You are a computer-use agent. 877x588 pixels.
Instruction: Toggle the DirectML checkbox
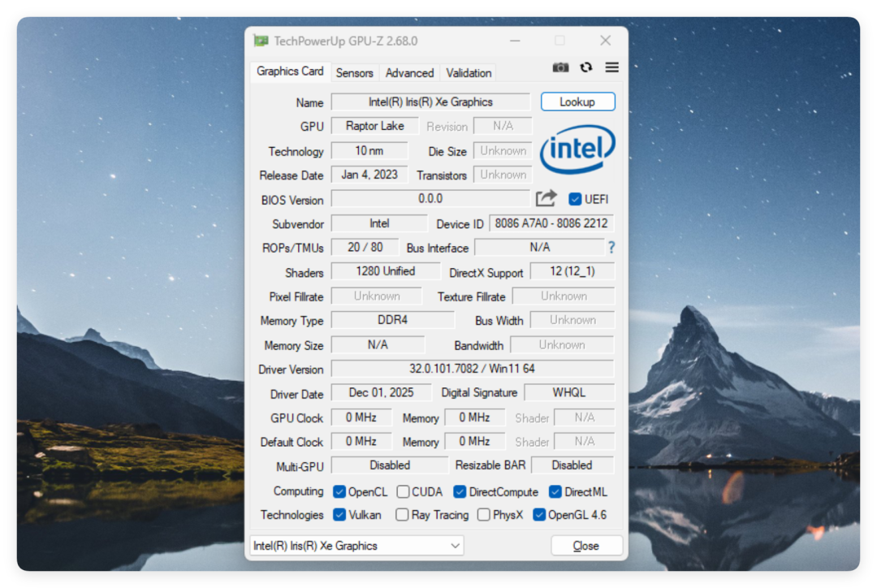555,492
